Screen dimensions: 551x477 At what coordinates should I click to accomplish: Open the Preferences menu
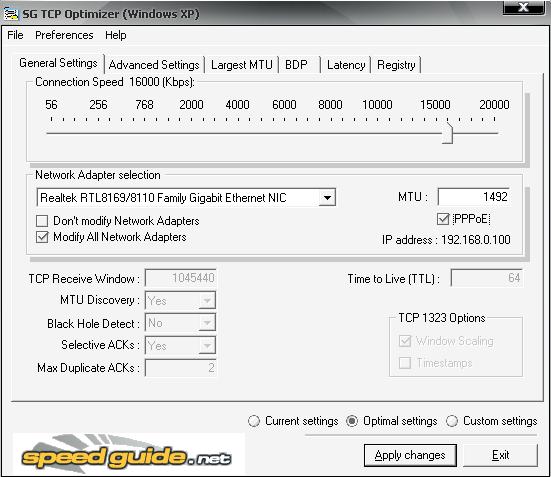[64, 35]
